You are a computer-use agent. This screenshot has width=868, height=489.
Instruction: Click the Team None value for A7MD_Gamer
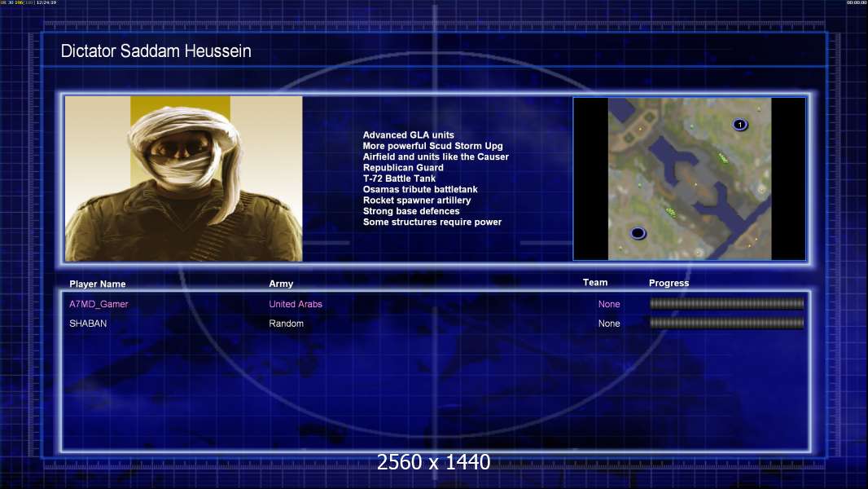pos(609,304)
